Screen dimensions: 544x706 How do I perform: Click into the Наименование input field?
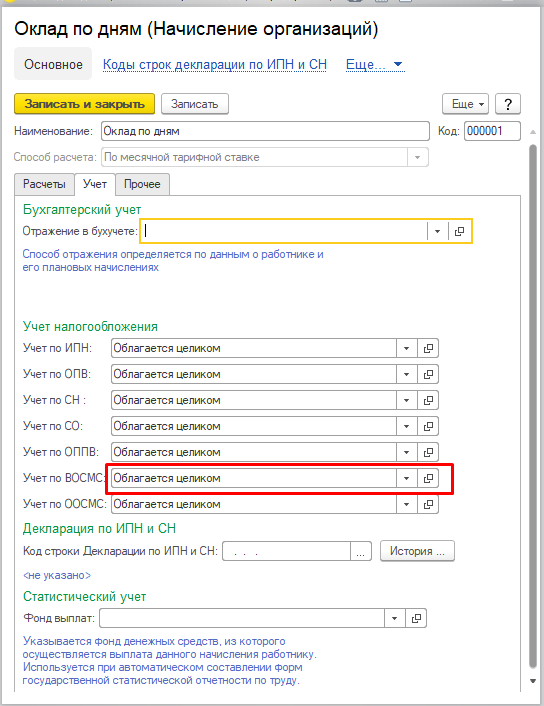265,131
